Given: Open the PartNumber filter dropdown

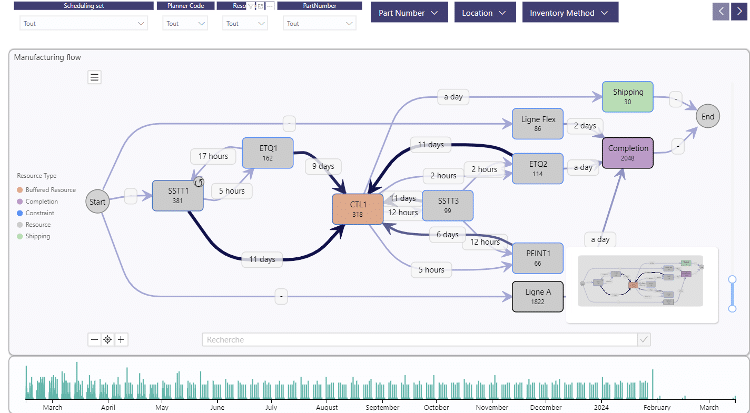Looking at the screenshot, I should tap(319, 23).
